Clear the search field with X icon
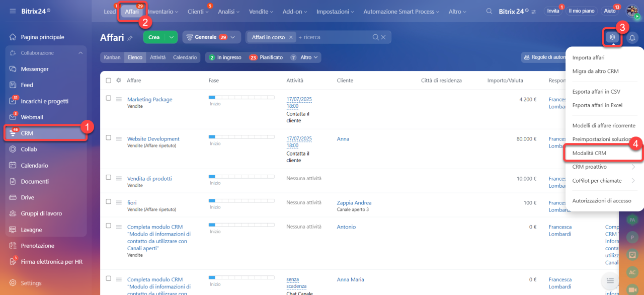644x295 pixels. click(x=383, y=37)
